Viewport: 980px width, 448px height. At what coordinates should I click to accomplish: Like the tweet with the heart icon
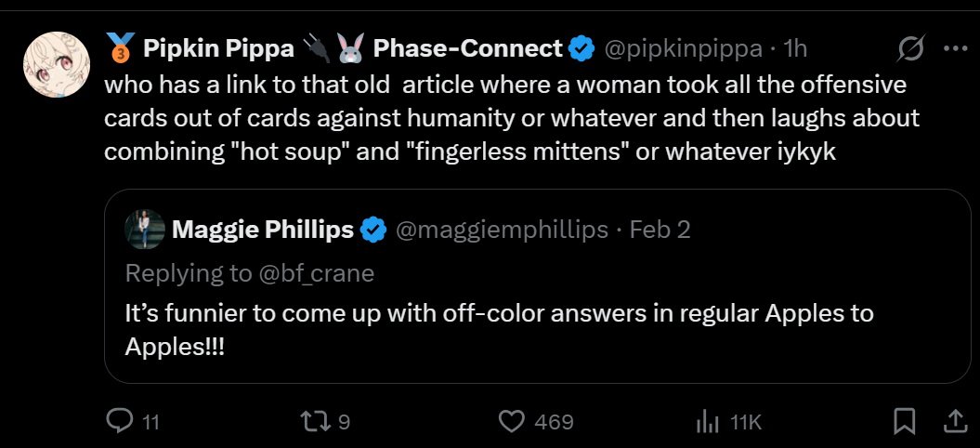click(x=513, y=422)
